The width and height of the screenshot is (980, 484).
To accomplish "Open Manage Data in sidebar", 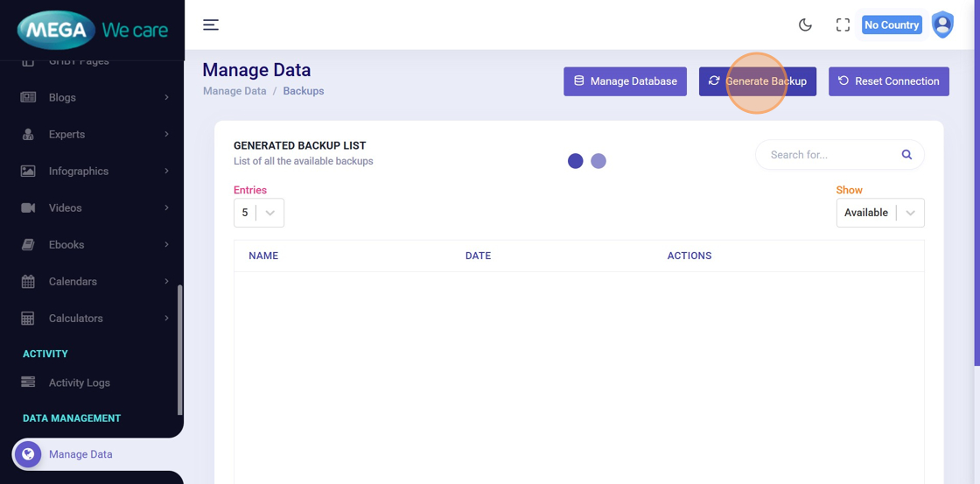I will tap(80, 454).
